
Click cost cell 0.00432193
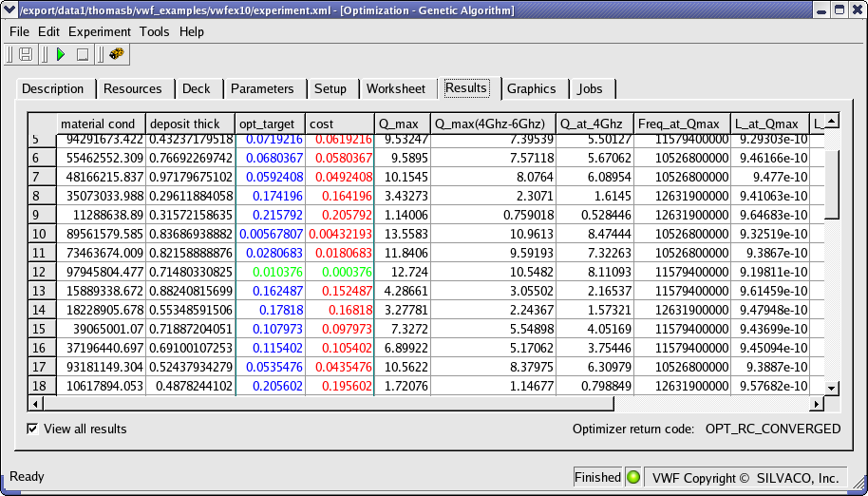(340, 234)
